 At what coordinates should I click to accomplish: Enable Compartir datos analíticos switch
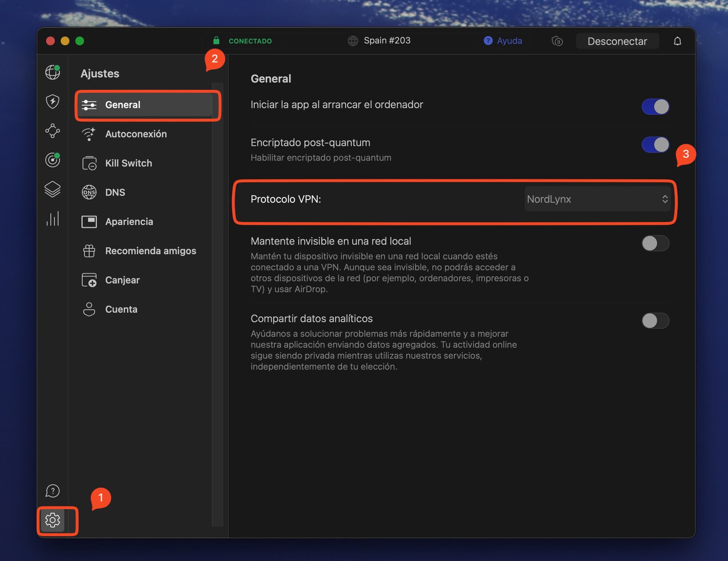tap(655, 321)
